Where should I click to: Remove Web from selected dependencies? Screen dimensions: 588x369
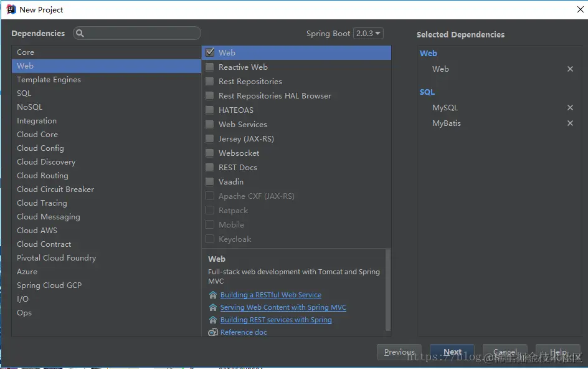tap(570, 69)
